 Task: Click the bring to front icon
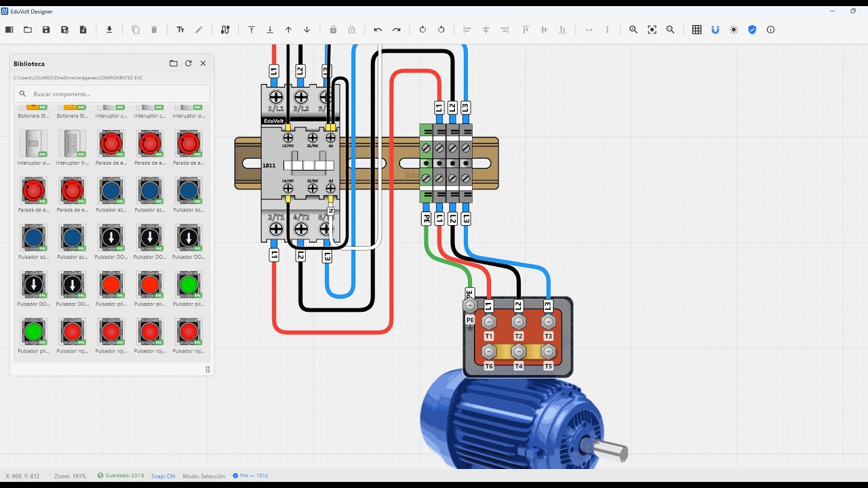click(x=252, y=30)
